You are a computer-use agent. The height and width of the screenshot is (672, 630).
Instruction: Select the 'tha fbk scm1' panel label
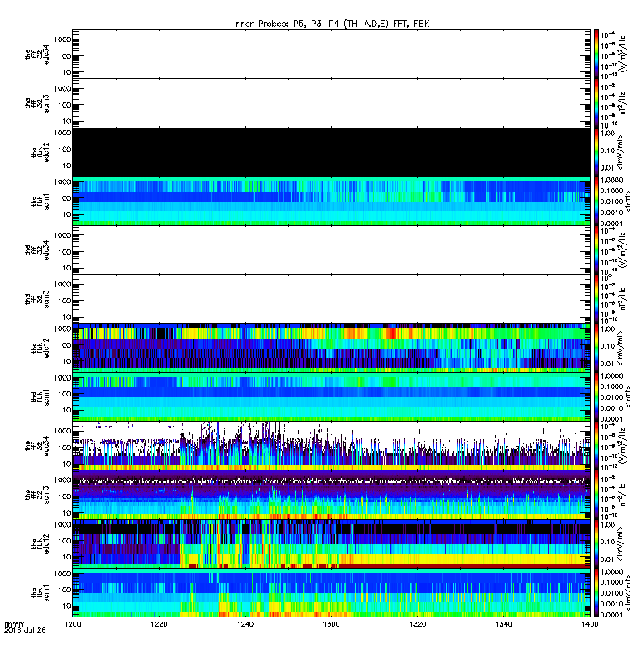click(x=40, y=202)
